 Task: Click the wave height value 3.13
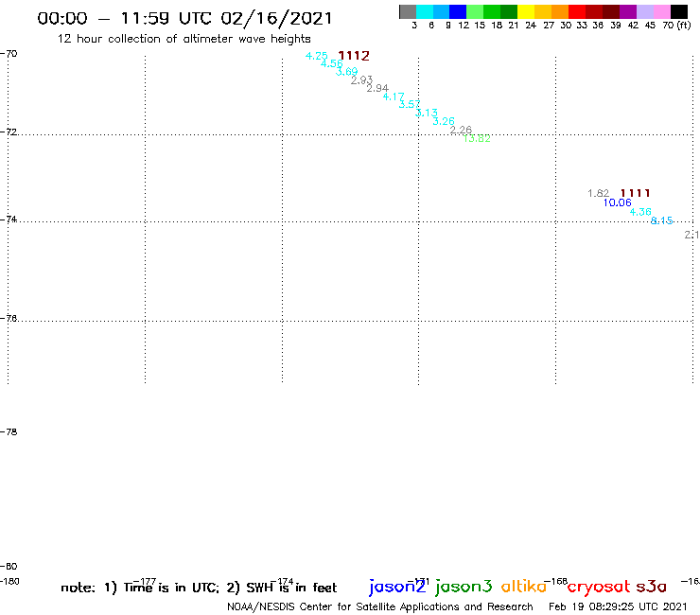(x=427, y=113)
